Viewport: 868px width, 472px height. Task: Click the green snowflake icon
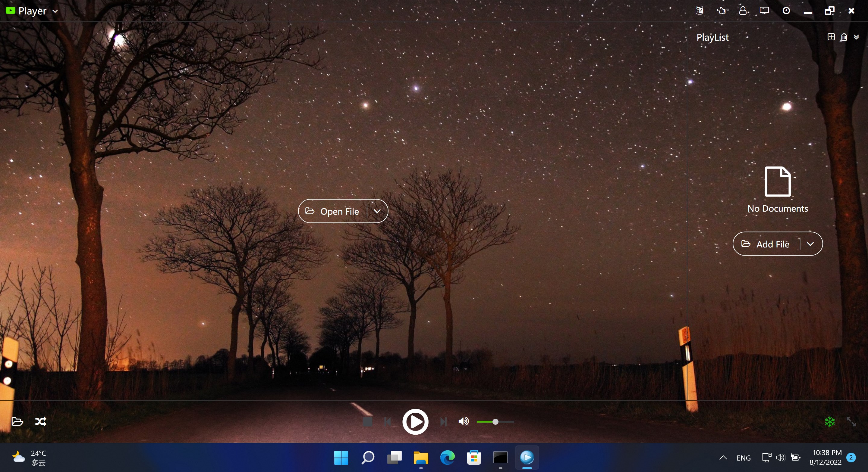pos(830,421)
